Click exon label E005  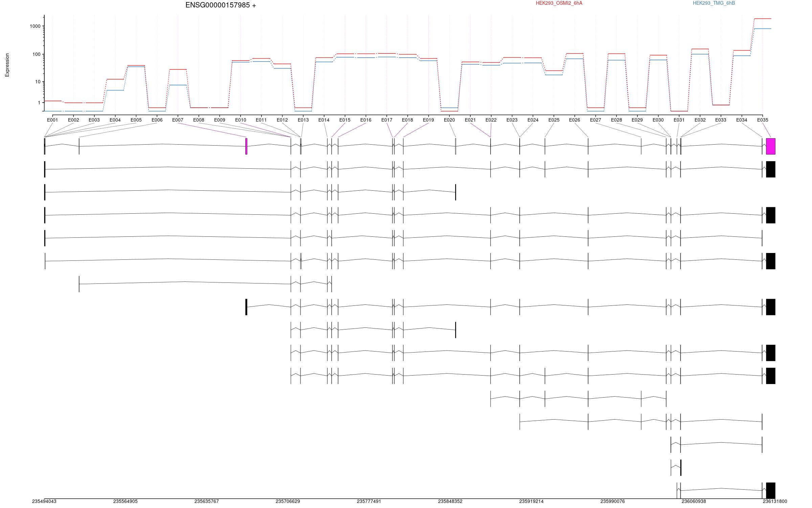[136, 120]
